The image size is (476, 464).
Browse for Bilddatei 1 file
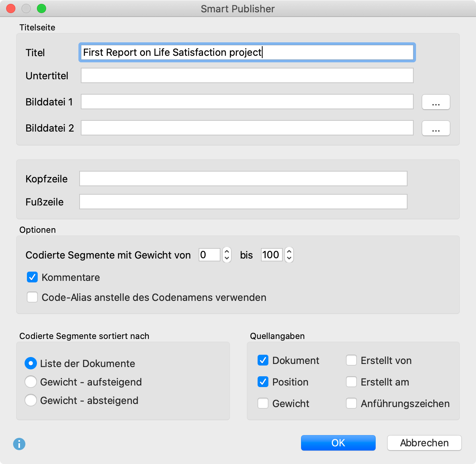(x=436, y=102)
